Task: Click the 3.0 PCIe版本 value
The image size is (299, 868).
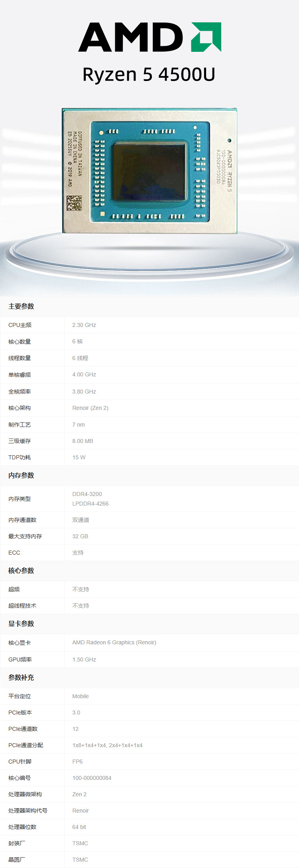Action: (76, 713)
